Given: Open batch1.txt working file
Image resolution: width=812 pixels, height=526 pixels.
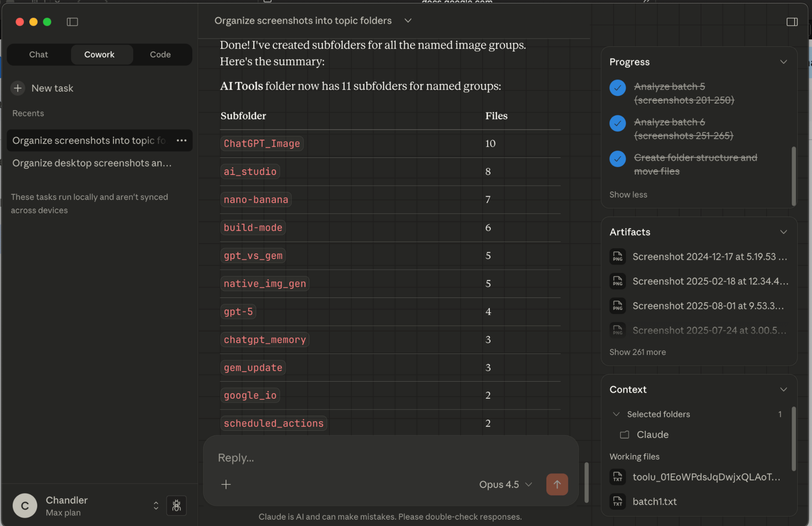Looking at the screenshot, I should [x=654, y=501].
